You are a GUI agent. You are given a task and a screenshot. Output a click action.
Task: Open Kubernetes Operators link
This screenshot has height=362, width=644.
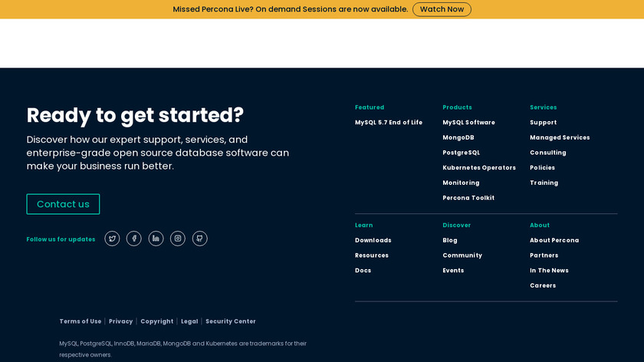point(479,168)
